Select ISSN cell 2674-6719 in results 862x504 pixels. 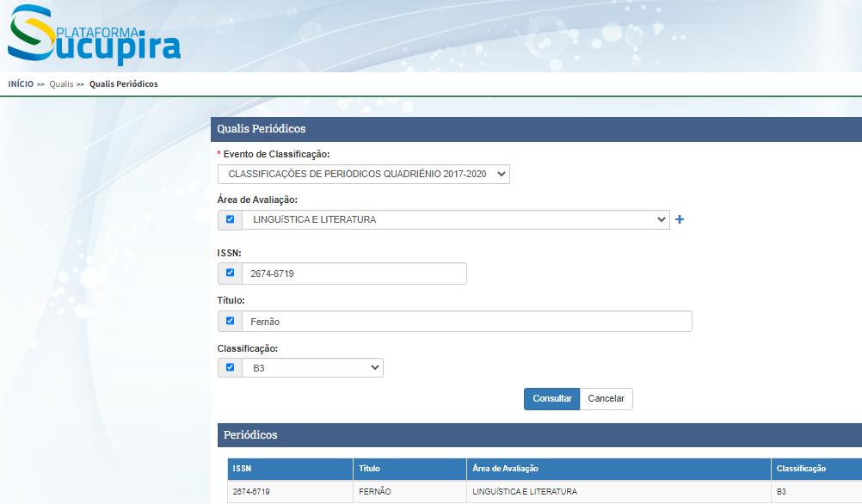tap(290, 492)
